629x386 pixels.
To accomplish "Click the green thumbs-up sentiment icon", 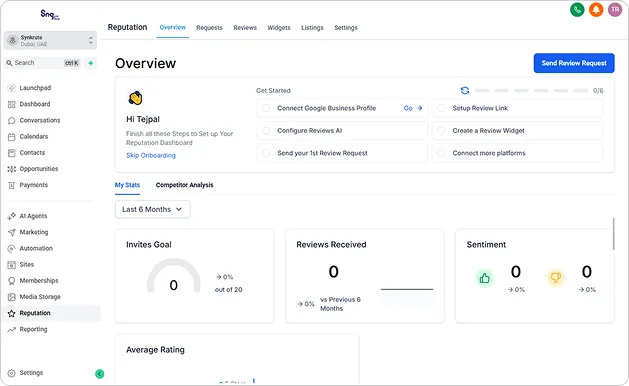I will [485, 278].
